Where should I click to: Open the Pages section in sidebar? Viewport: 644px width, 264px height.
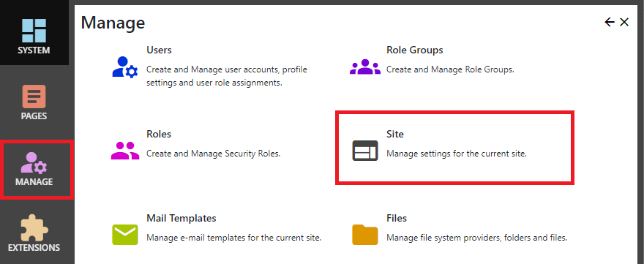click(34, 102)
